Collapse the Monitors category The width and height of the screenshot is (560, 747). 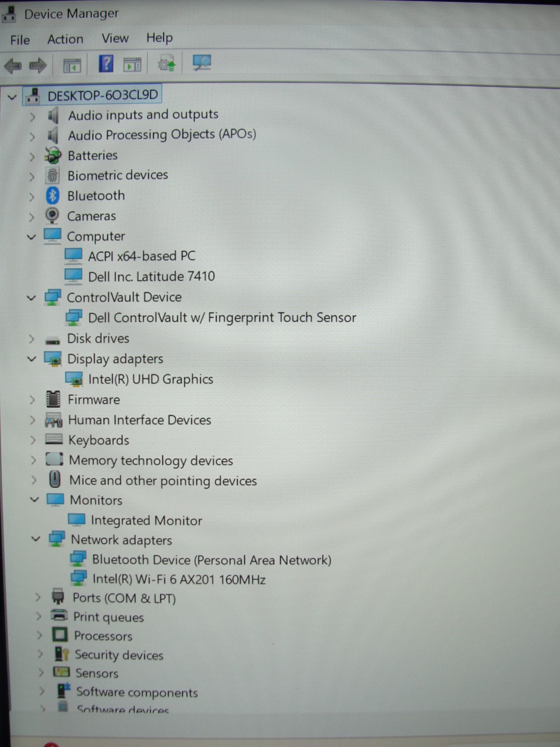tap(35, 500)
